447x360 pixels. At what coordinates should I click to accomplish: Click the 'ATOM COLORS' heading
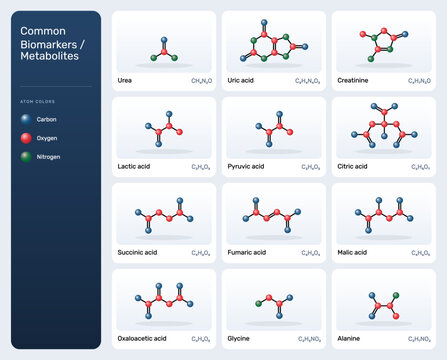coord(37,101)
